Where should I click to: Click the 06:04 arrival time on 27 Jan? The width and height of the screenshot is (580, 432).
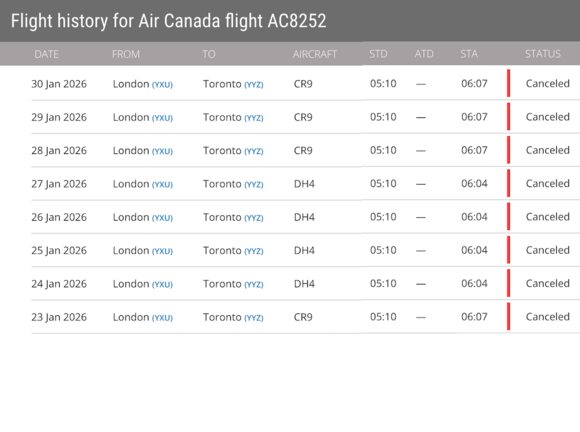click(x=474, y=183)
